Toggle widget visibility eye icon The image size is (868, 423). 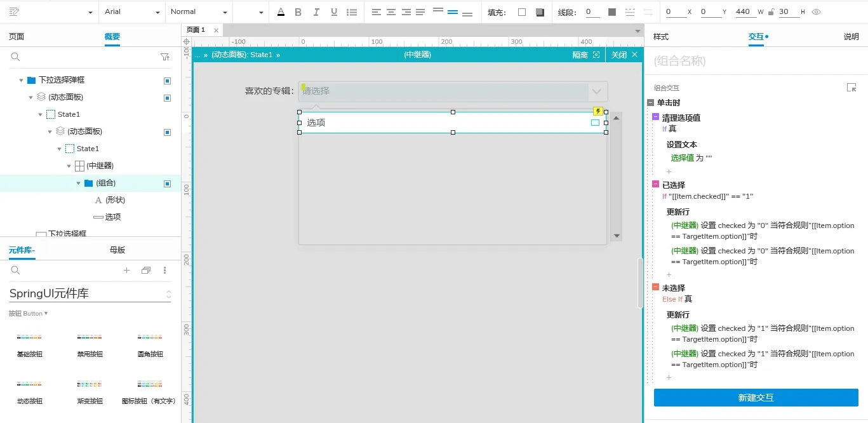pos(817,12)
